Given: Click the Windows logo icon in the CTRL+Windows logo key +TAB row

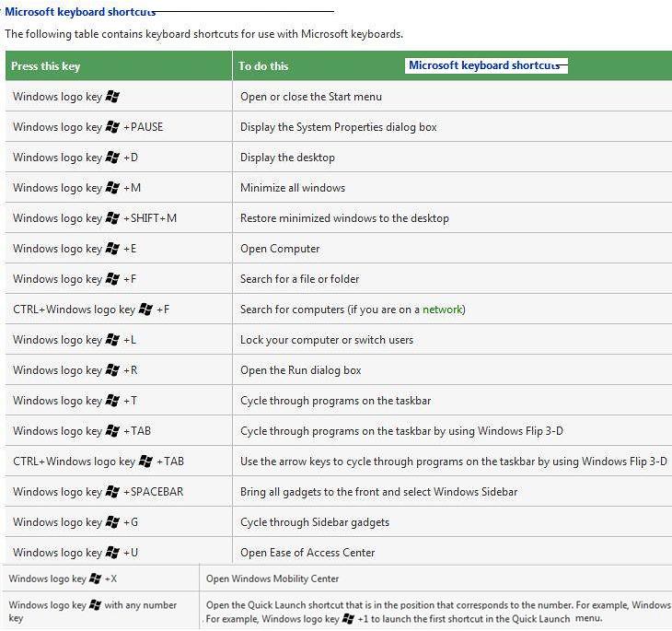Looking at the screenshot, I should pyautogui.click(x=145, y=462).
